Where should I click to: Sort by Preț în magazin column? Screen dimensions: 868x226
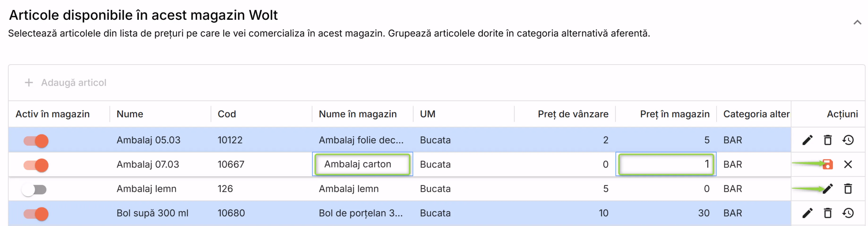675,114
